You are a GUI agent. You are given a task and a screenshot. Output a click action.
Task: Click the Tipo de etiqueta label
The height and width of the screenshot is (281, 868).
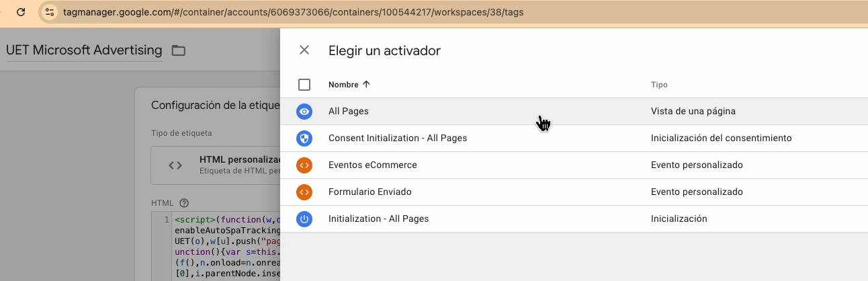[x=181, y=133]
